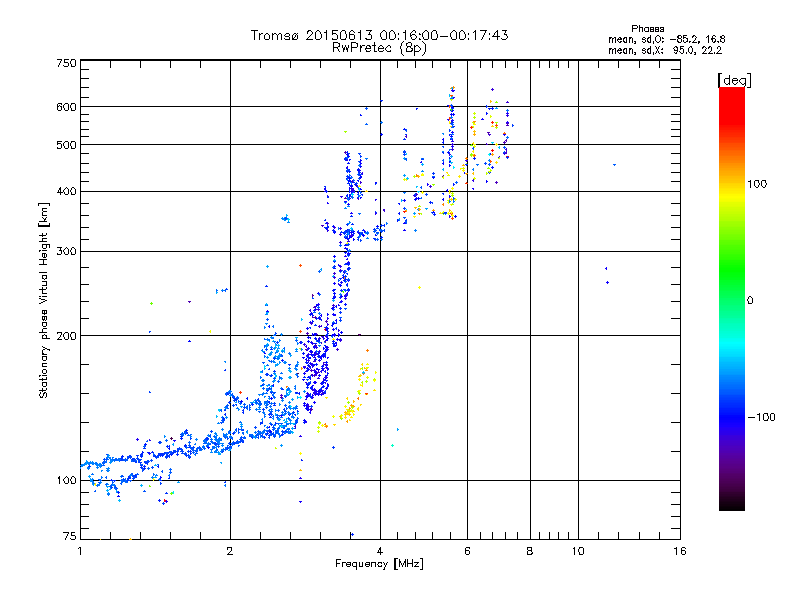Click the x-axis tick label '1'
The width and height of the screenshot is (800, 600).
[x=80, y=551]
